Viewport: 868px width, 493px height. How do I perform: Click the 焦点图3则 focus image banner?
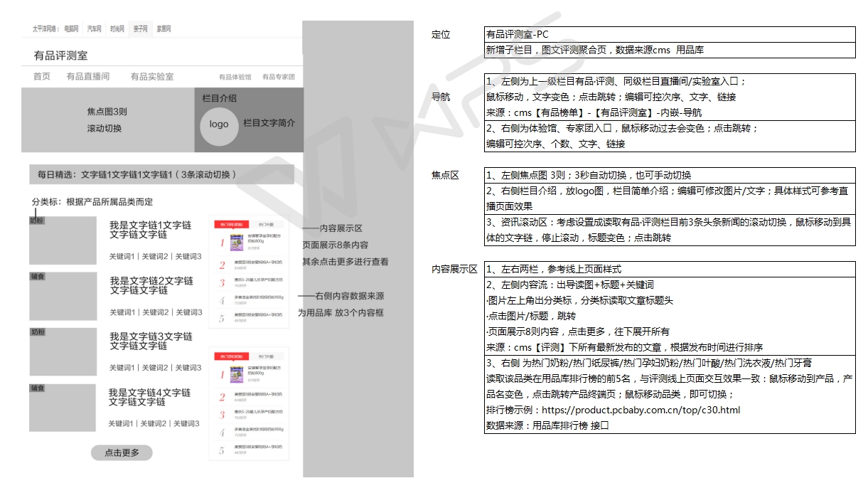tap(107, 120)
